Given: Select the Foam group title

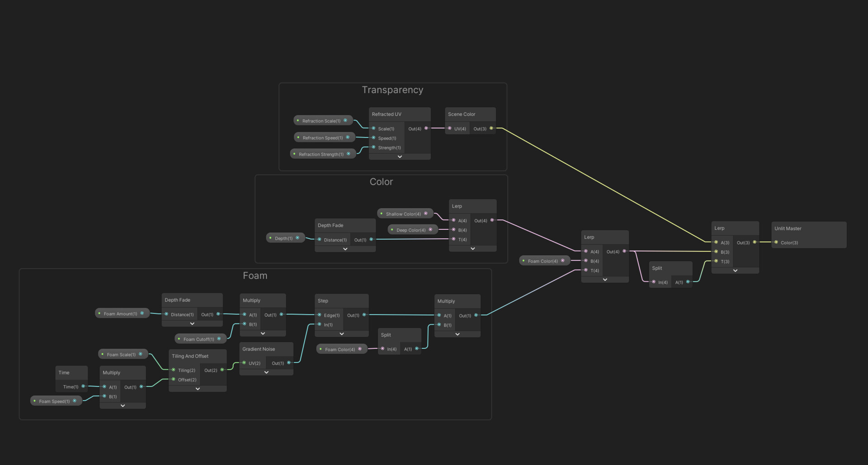Looking at the screenshot, I should [x=255, y=276].
